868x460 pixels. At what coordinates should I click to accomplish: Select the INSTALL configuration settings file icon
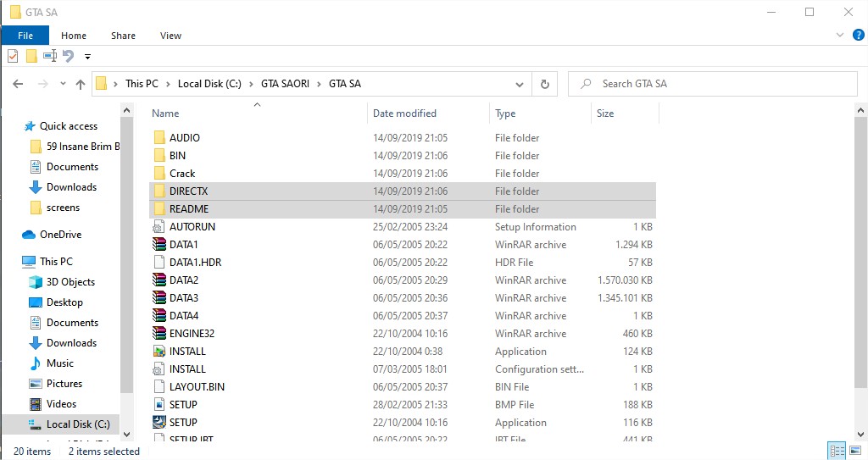point(159,369)
